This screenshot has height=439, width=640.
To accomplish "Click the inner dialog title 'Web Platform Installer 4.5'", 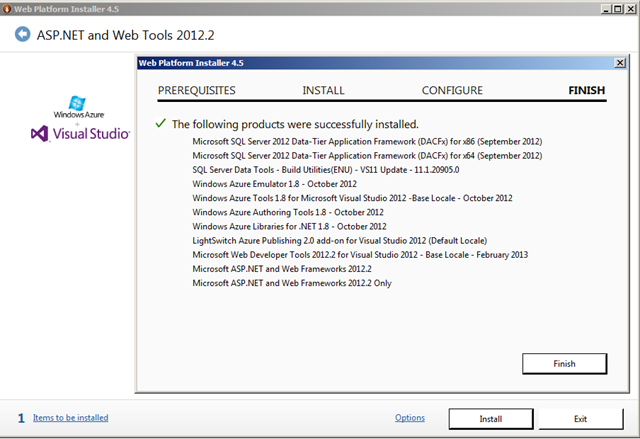I will point(191,63).
